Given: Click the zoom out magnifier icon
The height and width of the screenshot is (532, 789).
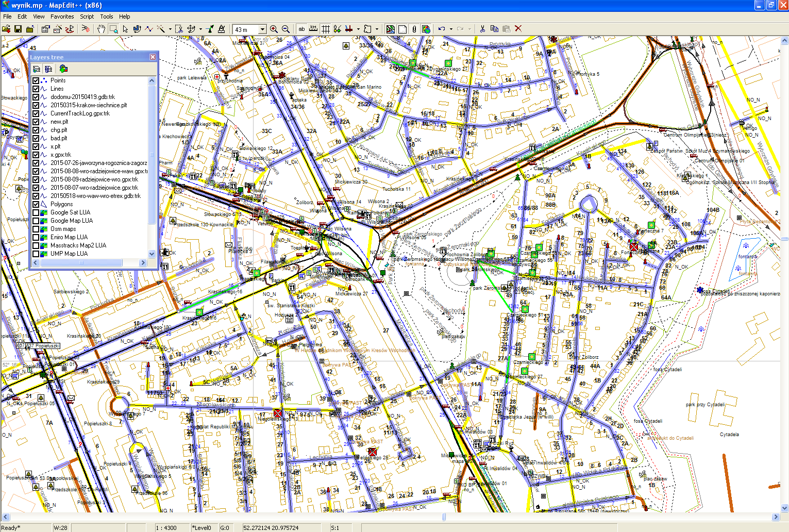Looking at the screenshot, I should point(286,29).
